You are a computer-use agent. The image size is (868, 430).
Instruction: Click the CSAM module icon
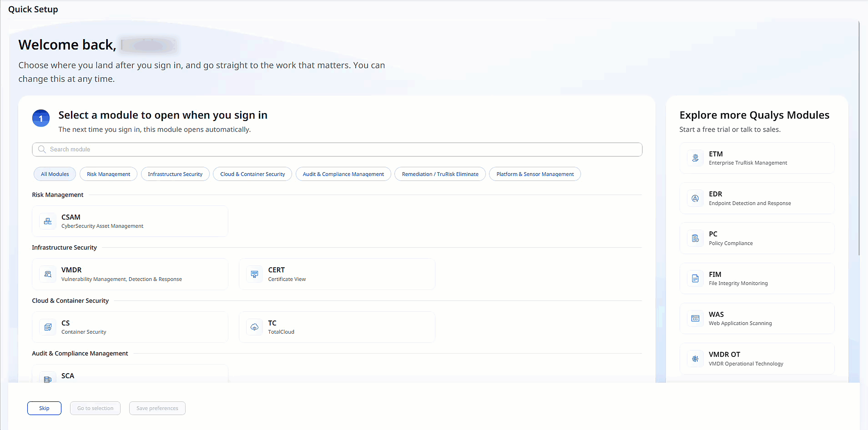tap(48, 221)
